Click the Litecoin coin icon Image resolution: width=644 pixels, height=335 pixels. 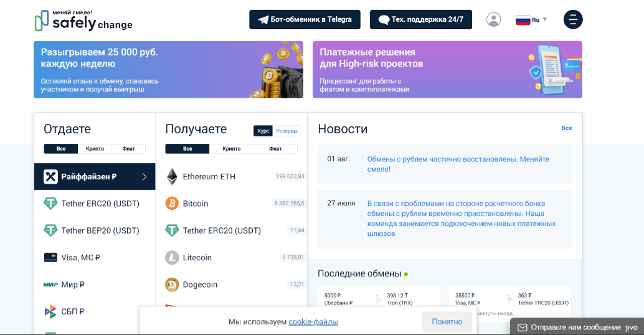172,257
